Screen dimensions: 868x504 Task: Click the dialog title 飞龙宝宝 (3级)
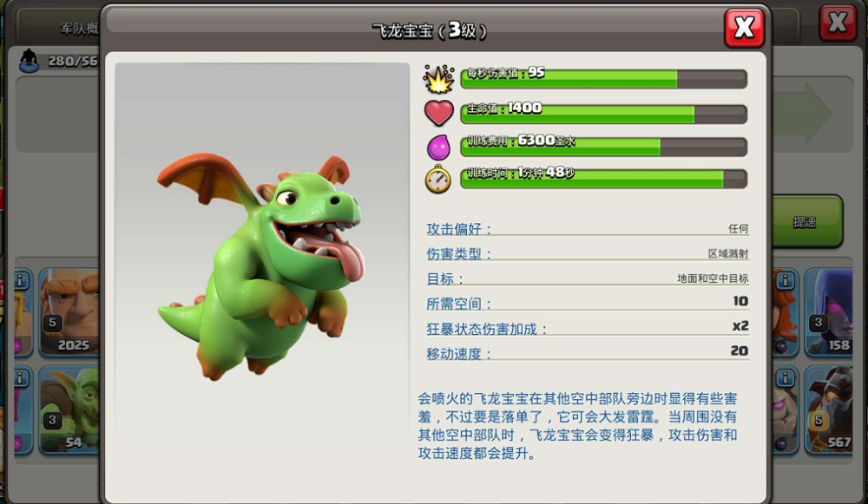pyautogui.click(x=430, y=30)
